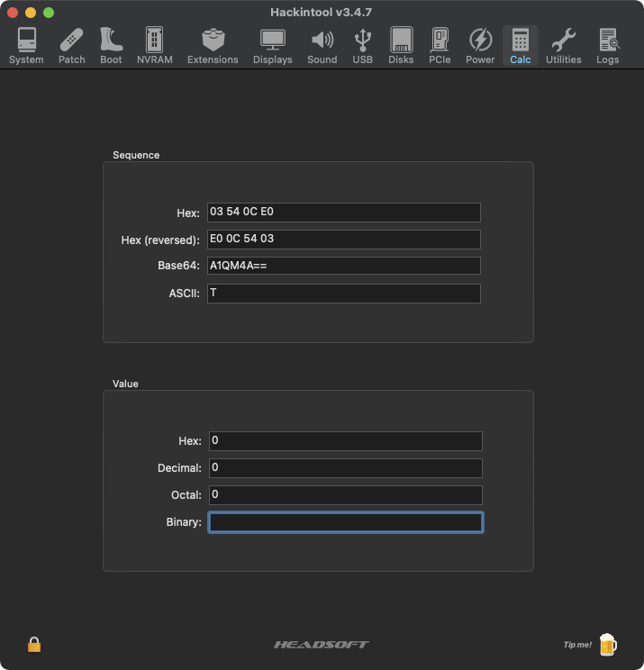Select the Calc toolbar item
Screen dimensions: 644x670
point(521,46)
